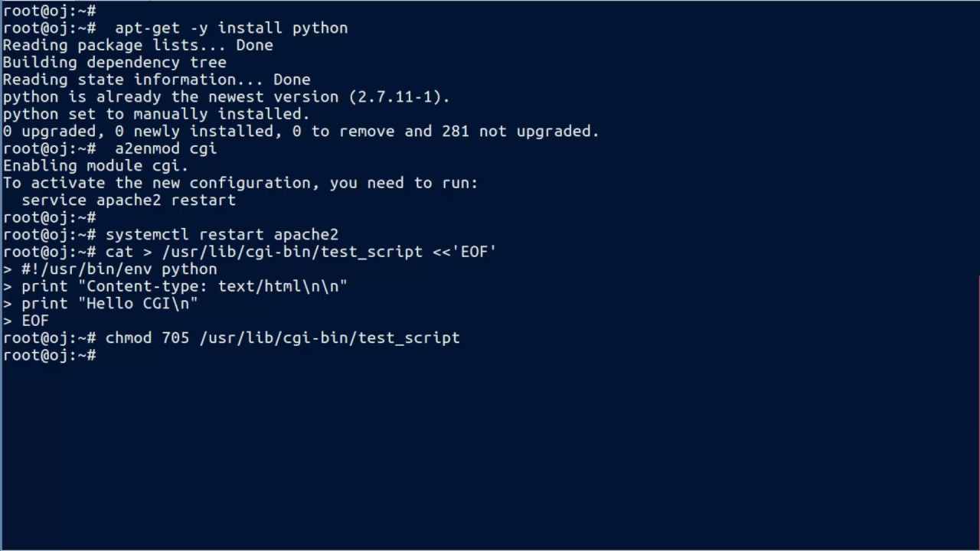Click the 'python set to manually installed.' line
Screen dimensions: 980x551
tap(156, 114)
